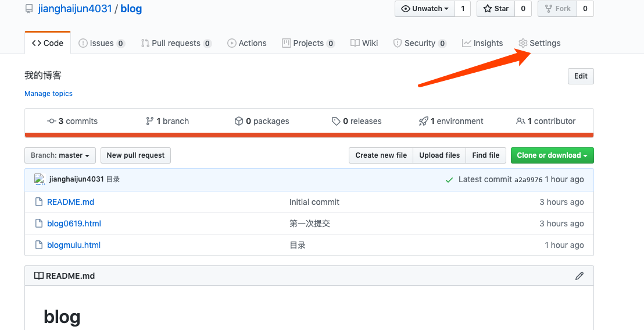Open the 第一次提交 commit message
Viewport: 644px width, 330px height.
coord(310,223)
